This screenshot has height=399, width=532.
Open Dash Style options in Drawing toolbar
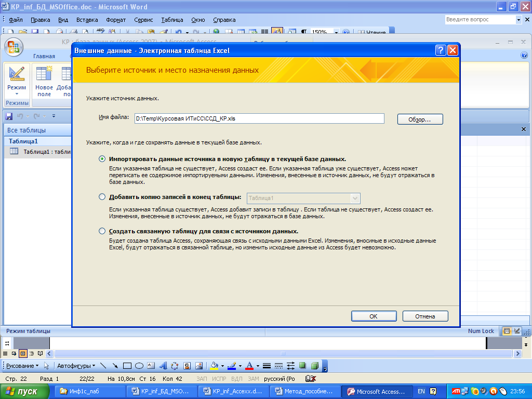[278, 366]
